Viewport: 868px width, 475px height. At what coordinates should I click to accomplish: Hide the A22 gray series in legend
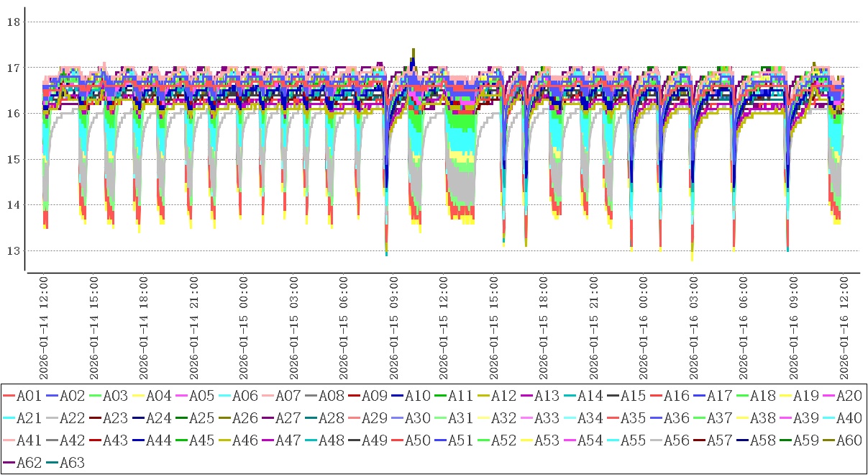coord(67,417)
